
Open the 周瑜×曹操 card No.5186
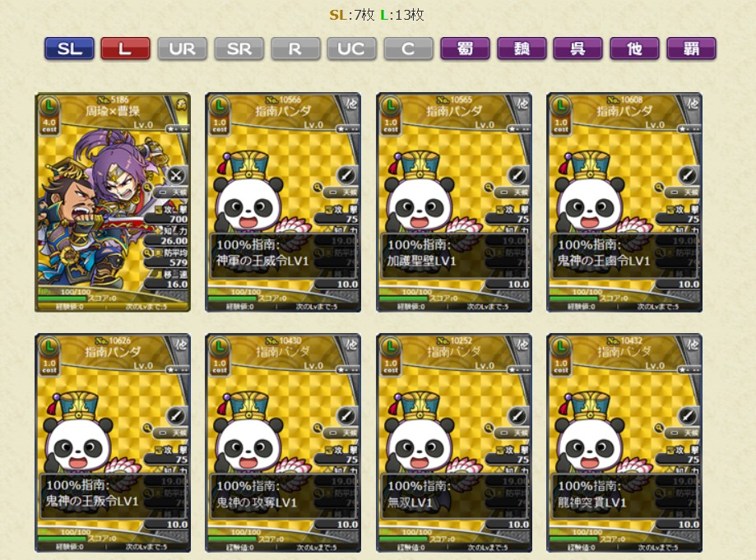click(113, 202)
